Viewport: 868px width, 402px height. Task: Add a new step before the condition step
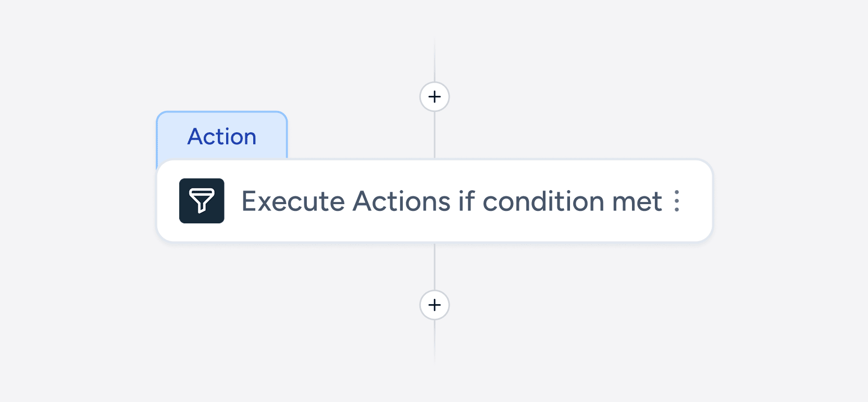pos(435,97)
